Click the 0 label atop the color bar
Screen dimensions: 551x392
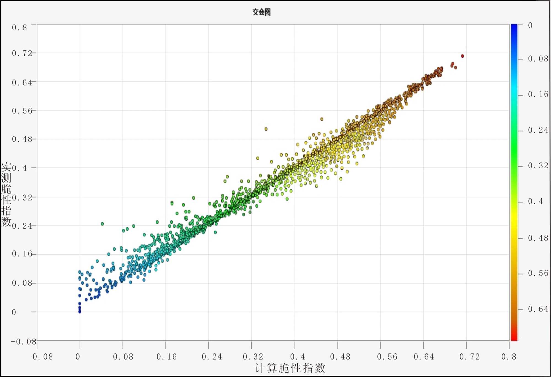(530, 26)
